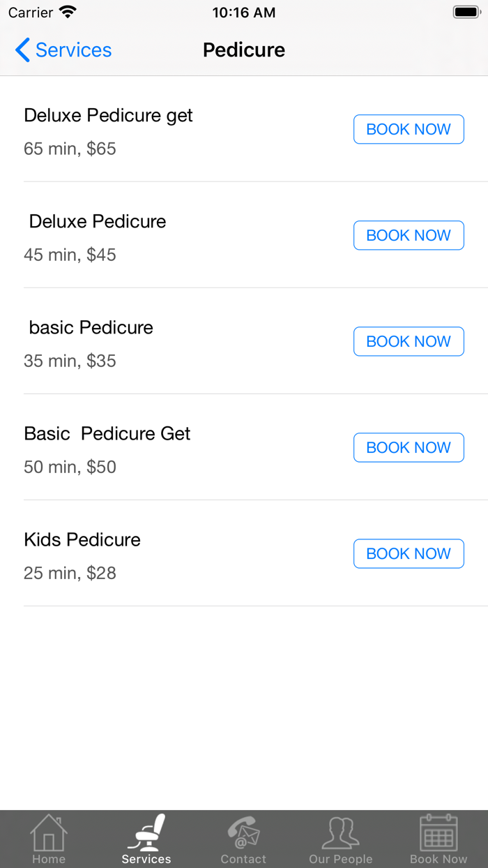Select the Deluxe Pedicure get title
The height and width of the screenshot is (868, 488).
[x=108, y=116]
